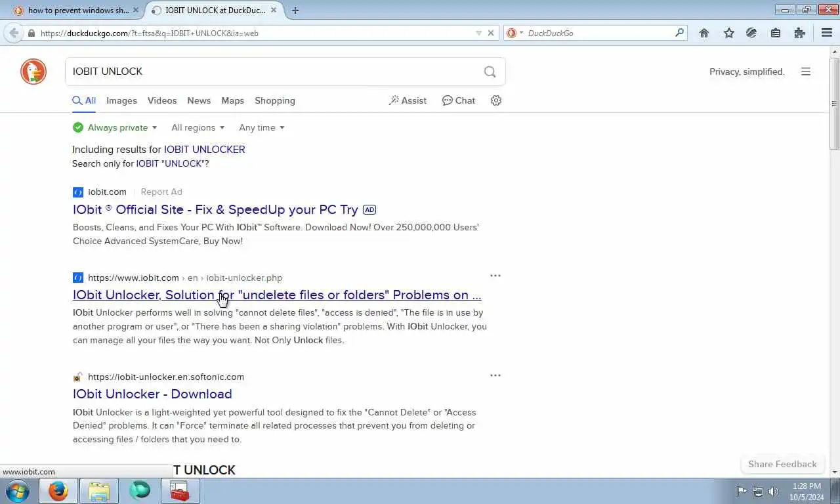Click the page vertical scrollbar thumb
Image resolution: width=840 pixels, height=504 pixels.
835,104
